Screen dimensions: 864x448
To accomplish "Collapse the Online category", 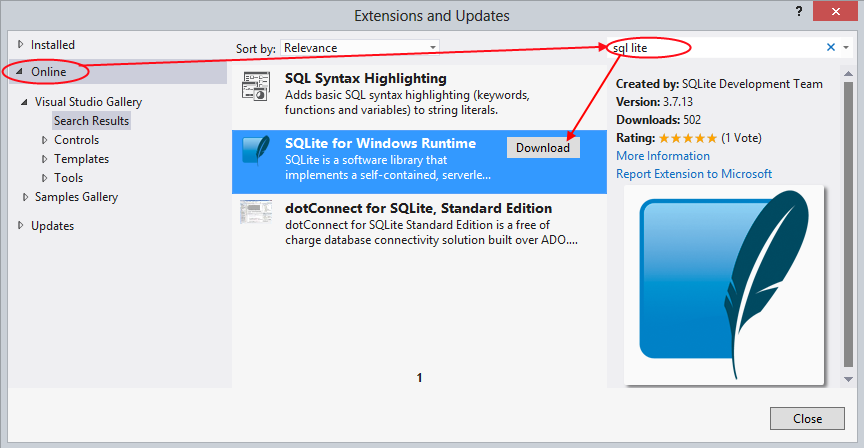I will click(20, 72).
